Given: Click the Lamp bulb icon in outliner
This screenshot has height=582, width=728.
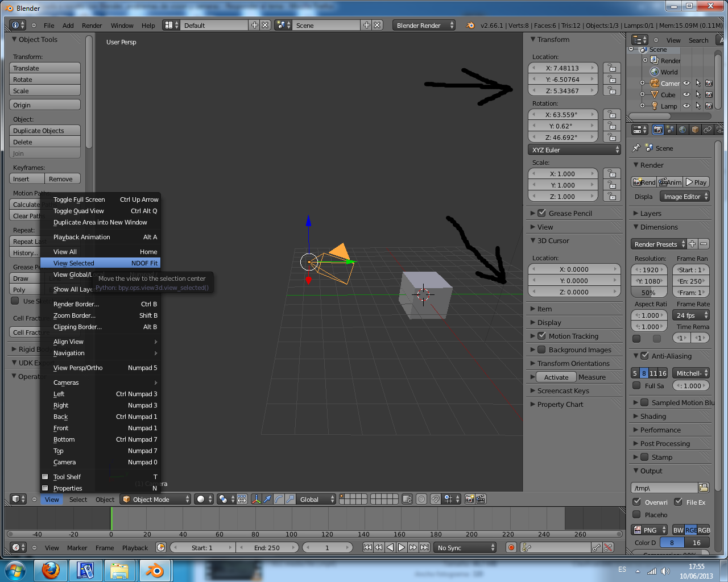Looking at the screenshot, I should pyautogui.click(x=655, y=106).
